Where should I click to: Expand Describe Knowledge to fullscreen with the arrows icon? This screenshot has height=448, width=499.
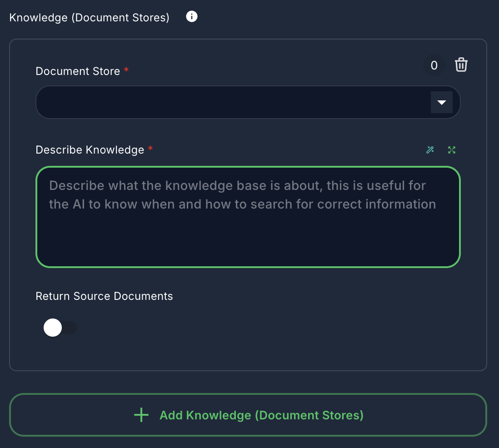coord(451,149)
